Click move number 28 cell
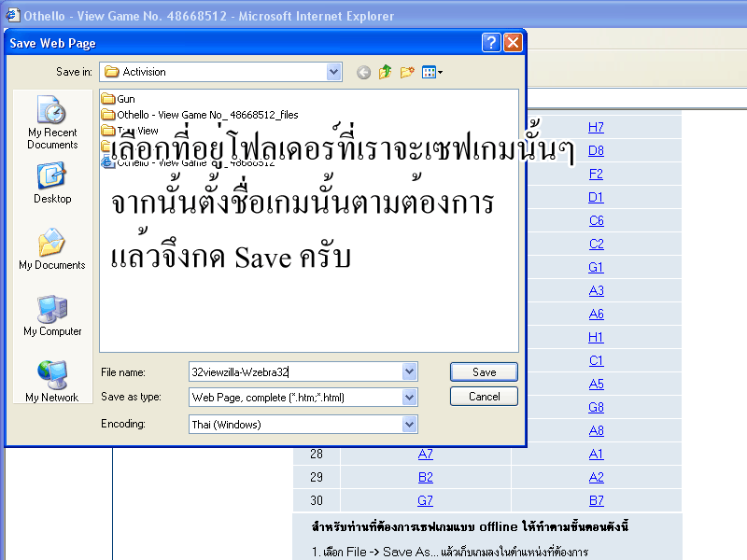The height and width of the screenshot is (560, 747). [317, 454]
